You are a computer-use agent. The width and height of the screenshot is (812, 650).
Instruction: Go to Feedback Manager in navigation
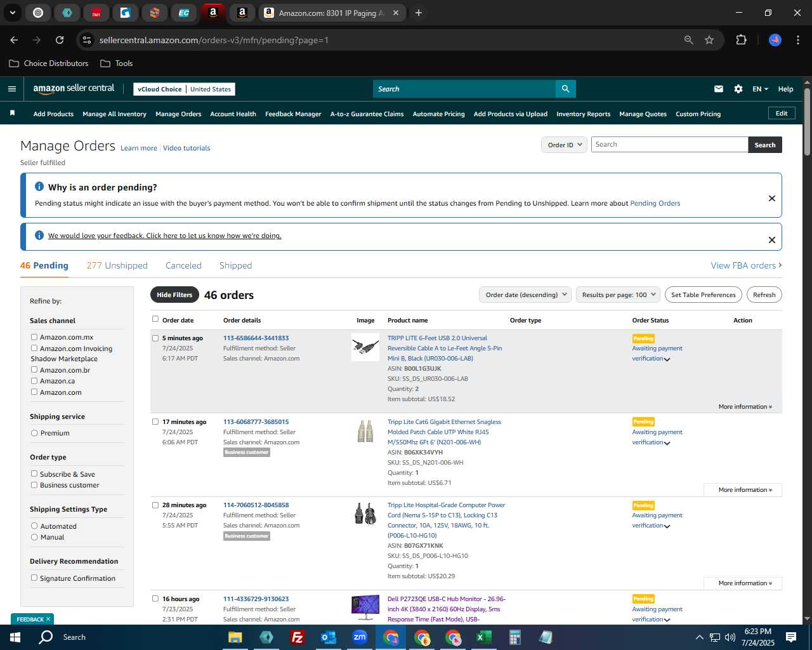pyautogui.click(x=293, y=114)
